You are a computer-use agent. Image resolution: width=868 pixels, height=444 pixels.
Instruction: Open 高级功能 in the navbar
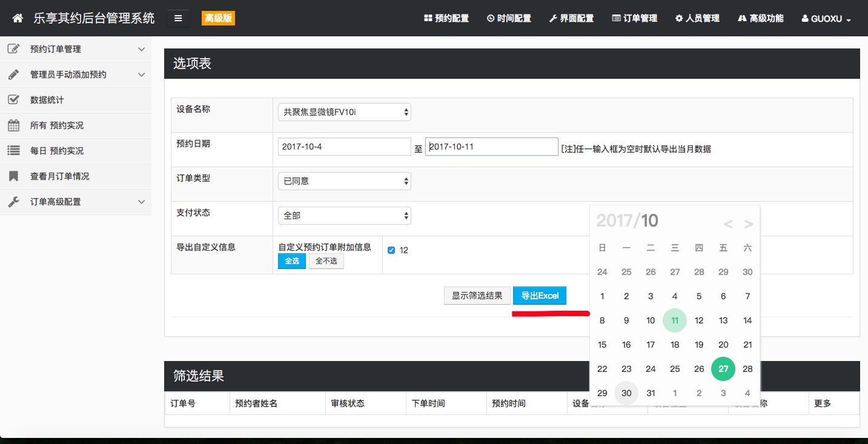click(760, 18)
